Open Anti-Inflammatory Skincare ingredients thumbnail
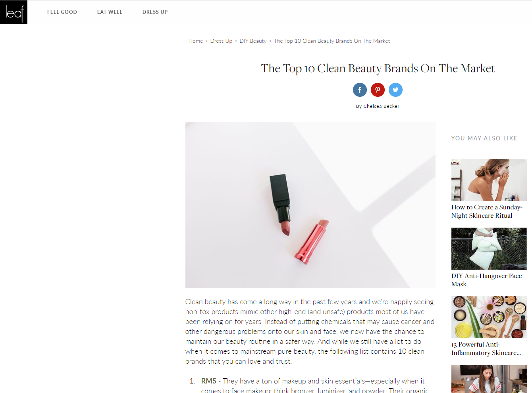 (489, 317)
